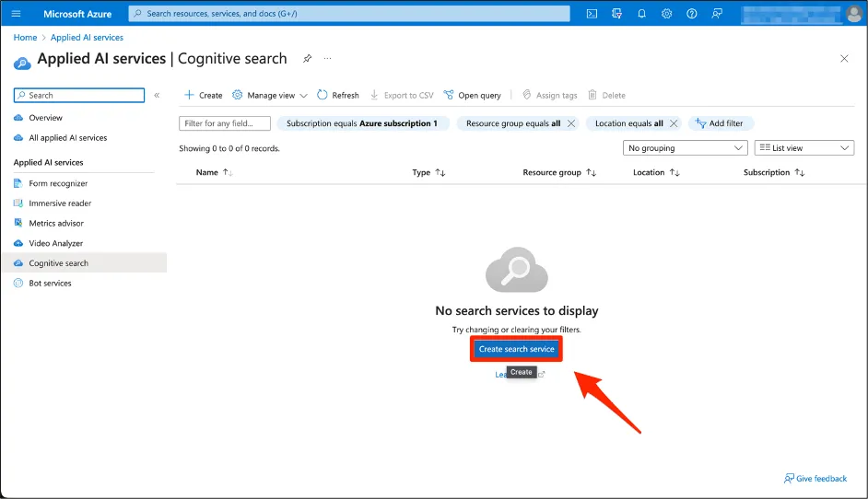
Task: Sort by Type column
Action: point(428,172)
